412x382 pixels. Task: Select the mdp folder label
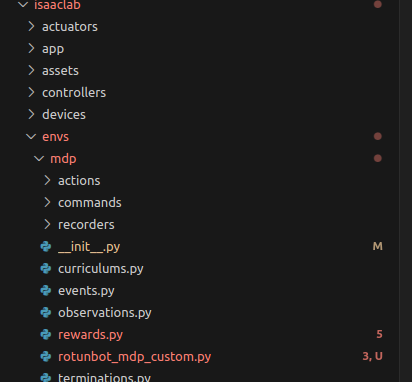63,159
